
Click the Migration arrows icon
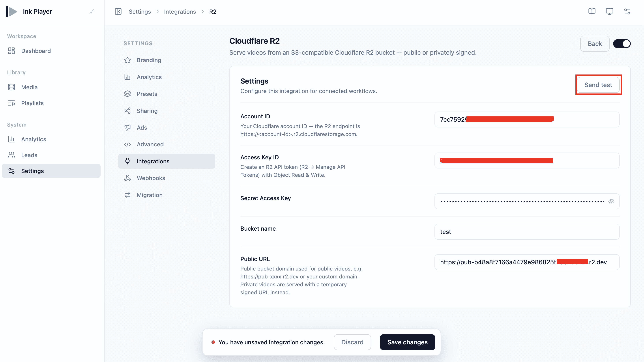click(x=127, y=195)
